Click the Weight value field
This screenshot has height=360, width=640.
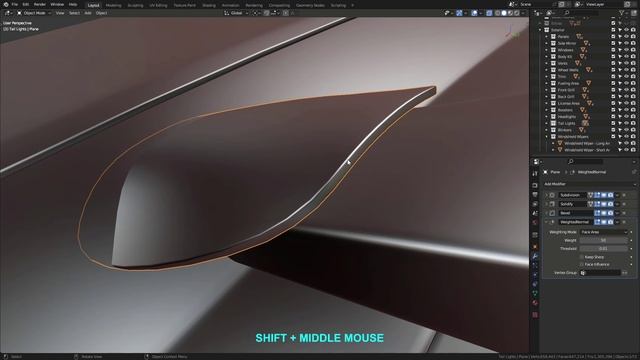point(603,240)
